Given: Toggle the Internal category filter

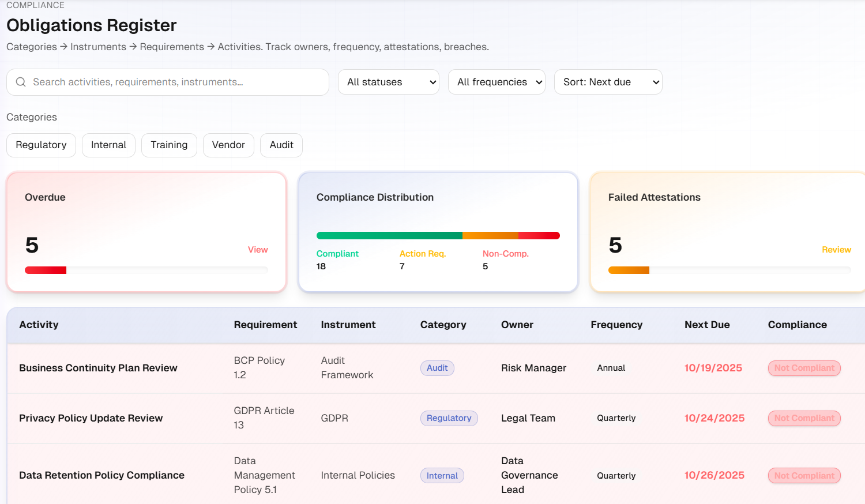Looking at the screenshot, I should tap(108, 145).
